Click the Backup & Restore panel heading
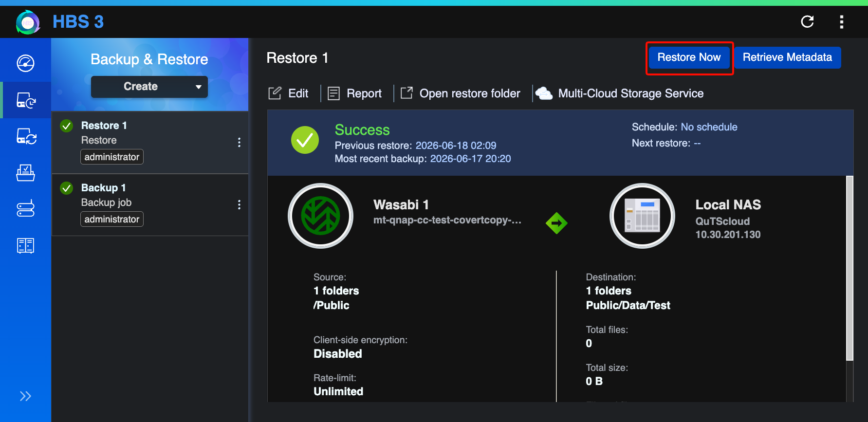The width and height of the screenshot is (868, 422). click(149, 59)
